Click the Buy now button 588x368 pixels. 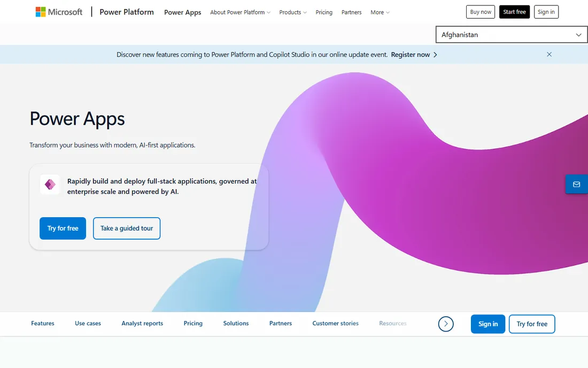pyautogui.click(x=481, y=12)
